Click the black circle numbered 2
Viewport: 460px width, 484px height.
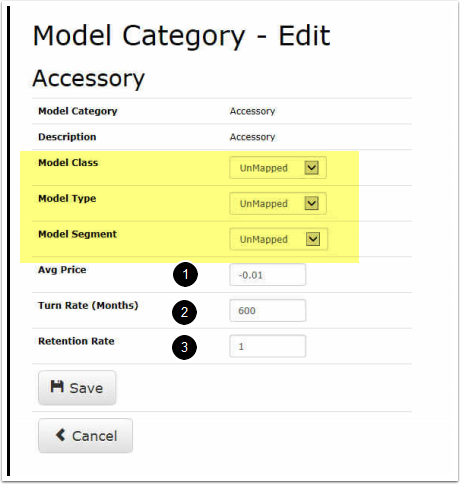pos(184,312)
